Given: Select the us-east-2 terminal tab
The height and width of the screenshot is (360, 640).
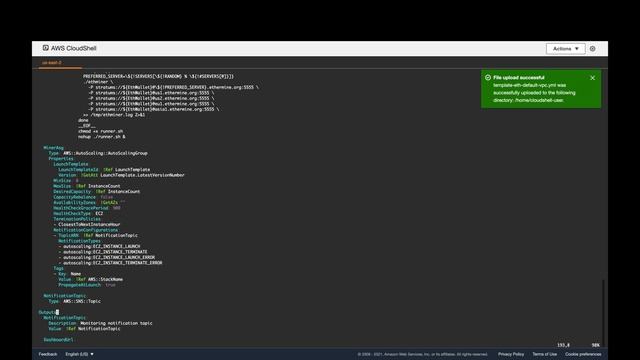Looking at the screenshot, I should tap(52, 63).
